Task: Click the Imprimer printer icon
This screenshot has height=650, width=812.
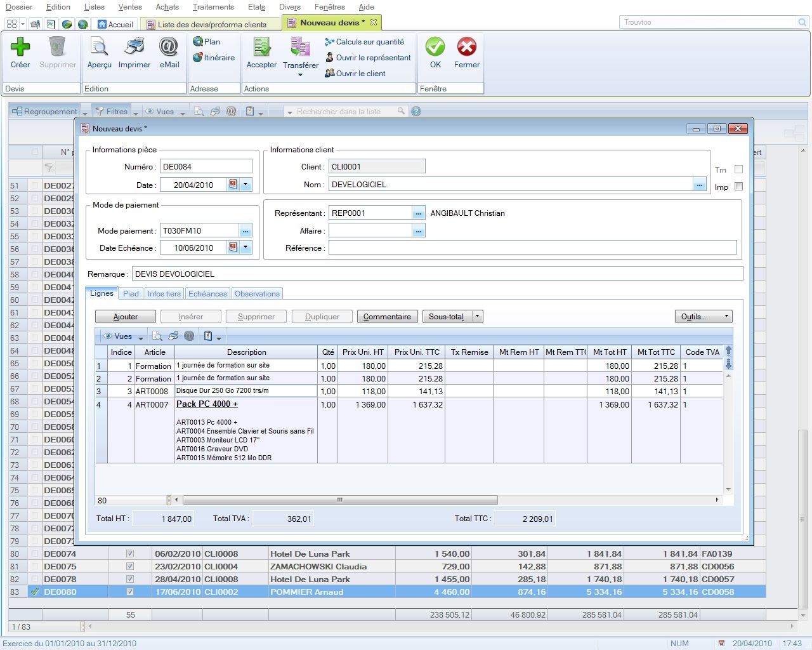Action: click(134, 48)
